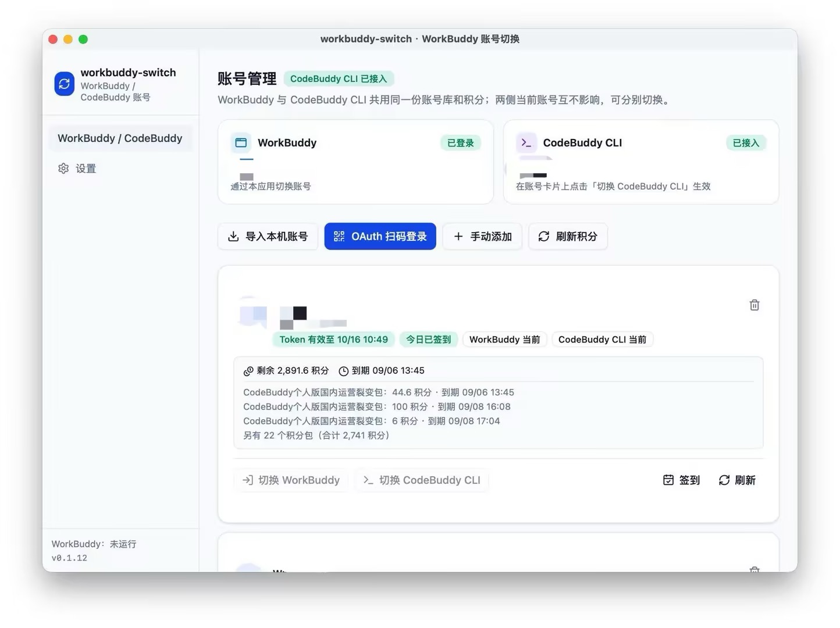
Task: Click the window icon on the WorkBuddy card
Action: point(241,142)
